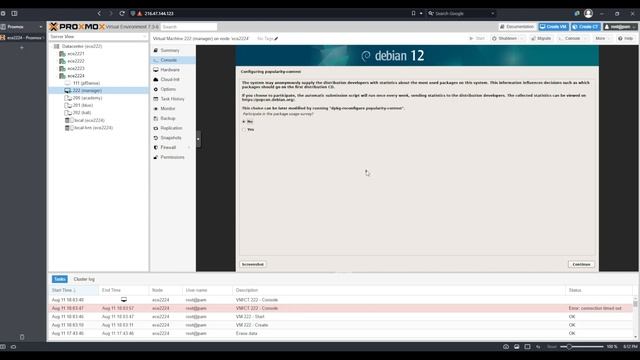Click the installer Screenshot button

(x=253, y=264)
